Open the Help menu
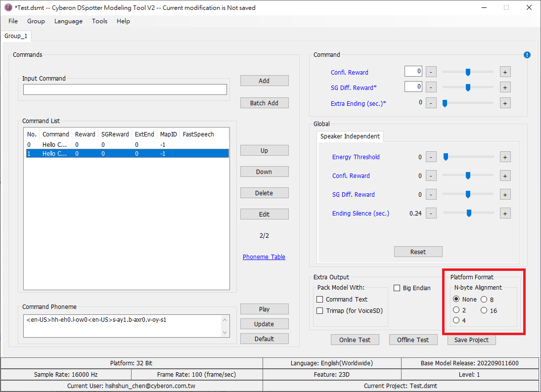The width and height of the screenshot is (541, 392). point(123,21)
